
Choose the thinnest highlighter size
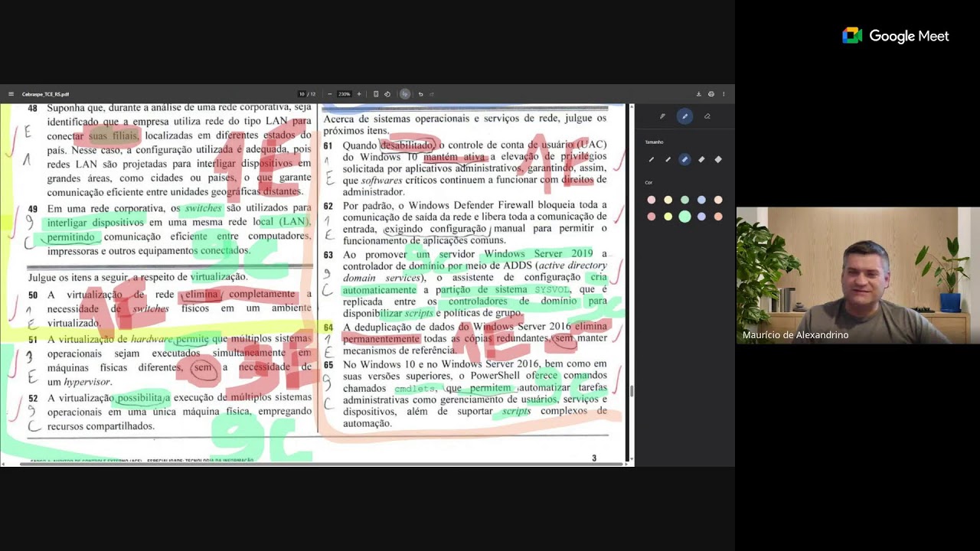pos(652,159)
